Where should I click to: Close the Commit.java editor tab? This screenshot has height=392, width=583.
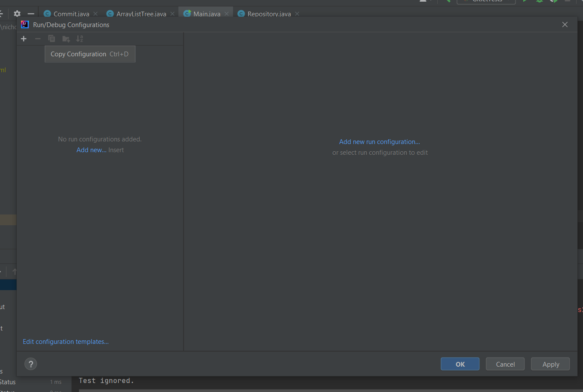(x=95, y=14)
